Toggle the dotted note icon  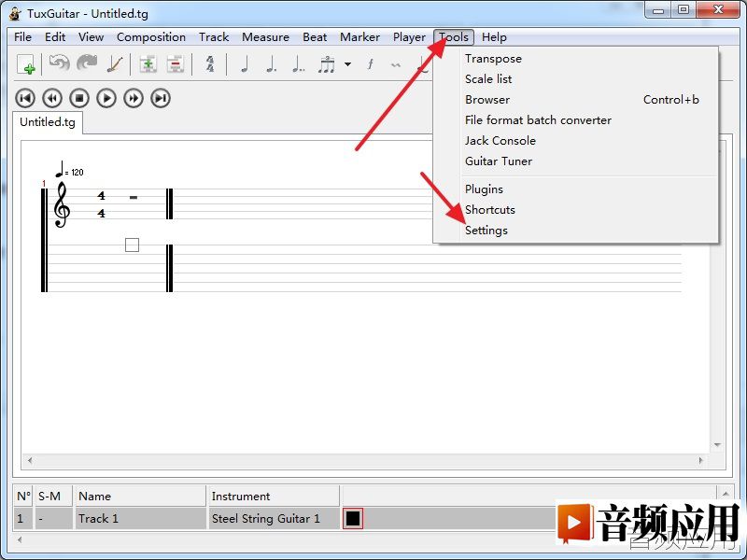click(271, 64)
